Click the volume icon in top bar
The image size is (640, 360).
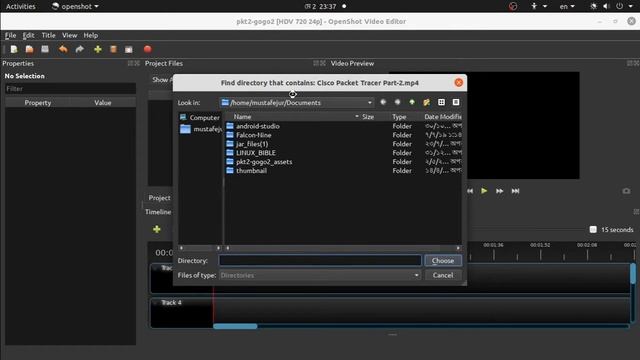(x=606, y=6)
